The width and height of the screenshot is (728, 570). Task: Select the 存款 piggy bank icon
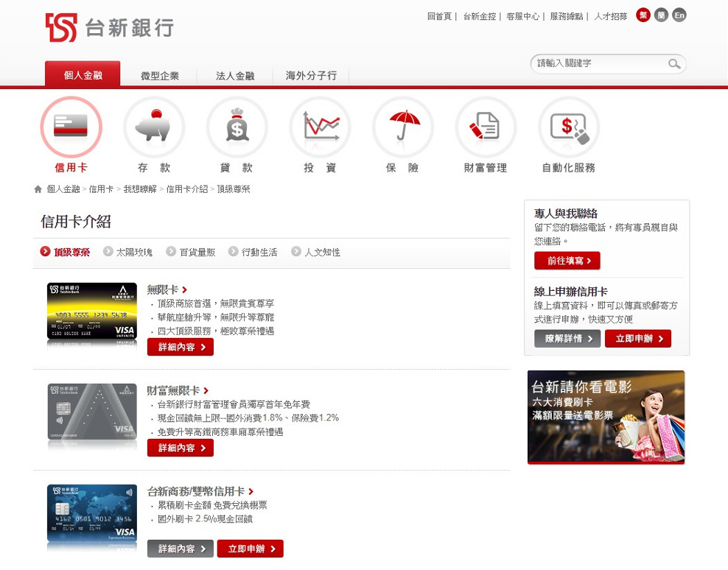pos(154,127)
